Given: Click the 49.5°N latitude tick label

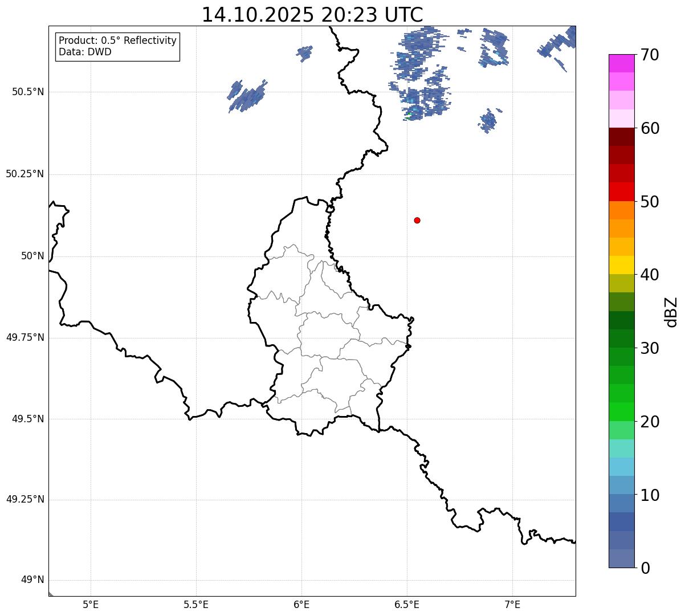Looking at the screenshot, I should point(28,419).
